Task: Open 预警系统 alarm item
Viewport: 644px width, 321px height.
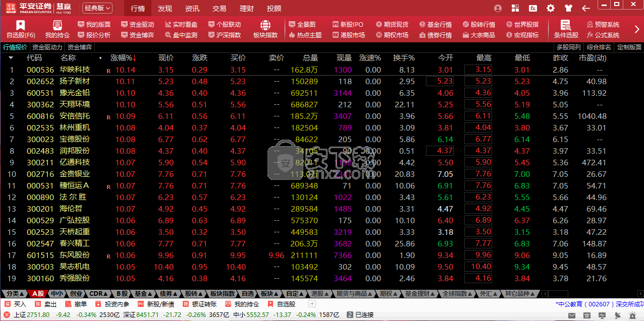Action: click(x=603, y=24)
